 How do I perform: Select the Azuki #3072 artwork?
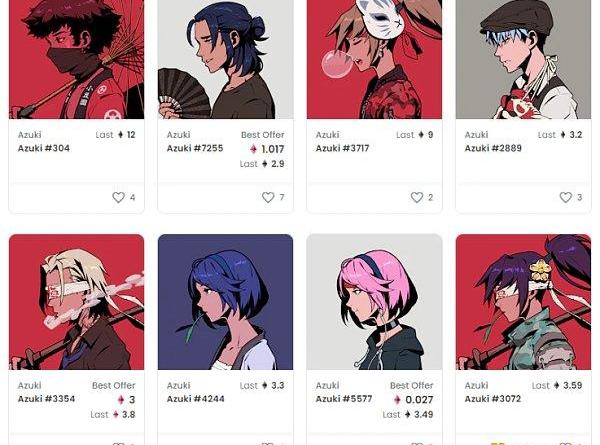tap(523, 302)
